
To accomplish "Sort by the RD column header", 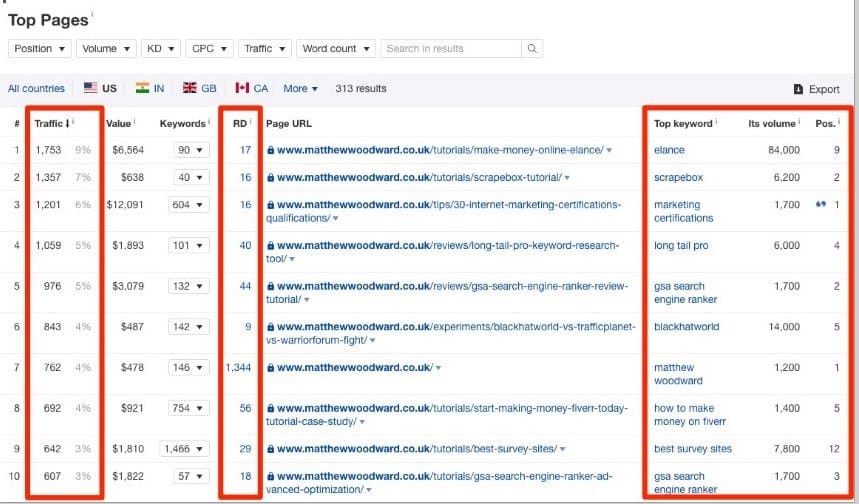I will point(240,123).
